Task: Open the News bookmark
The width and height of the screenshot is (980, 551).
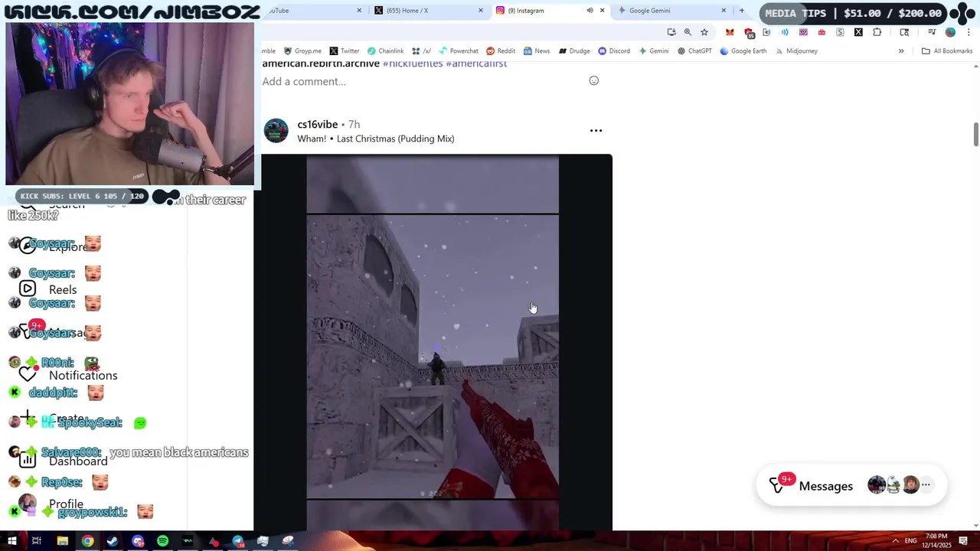Action: click(537, 51)
